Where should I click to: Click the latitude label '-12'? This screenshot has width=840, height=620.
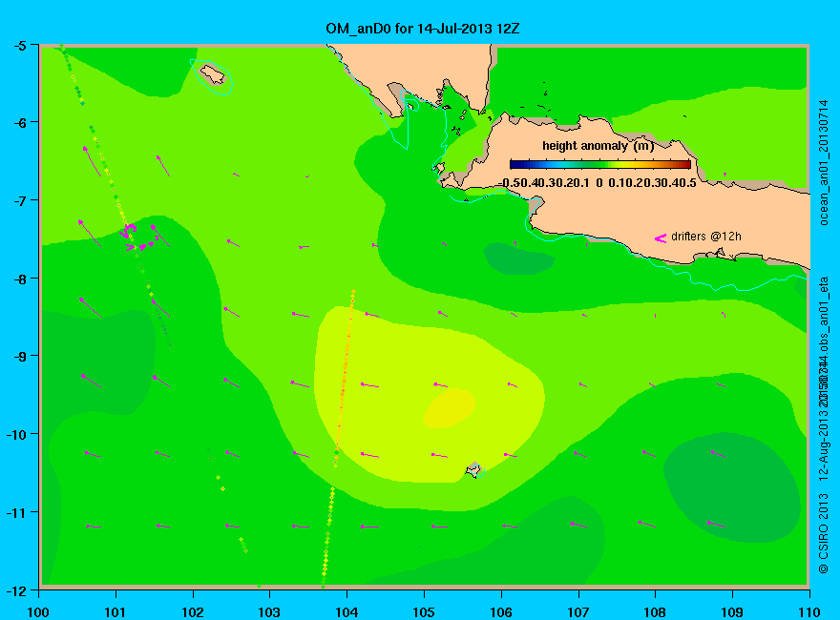coord(16,591)
